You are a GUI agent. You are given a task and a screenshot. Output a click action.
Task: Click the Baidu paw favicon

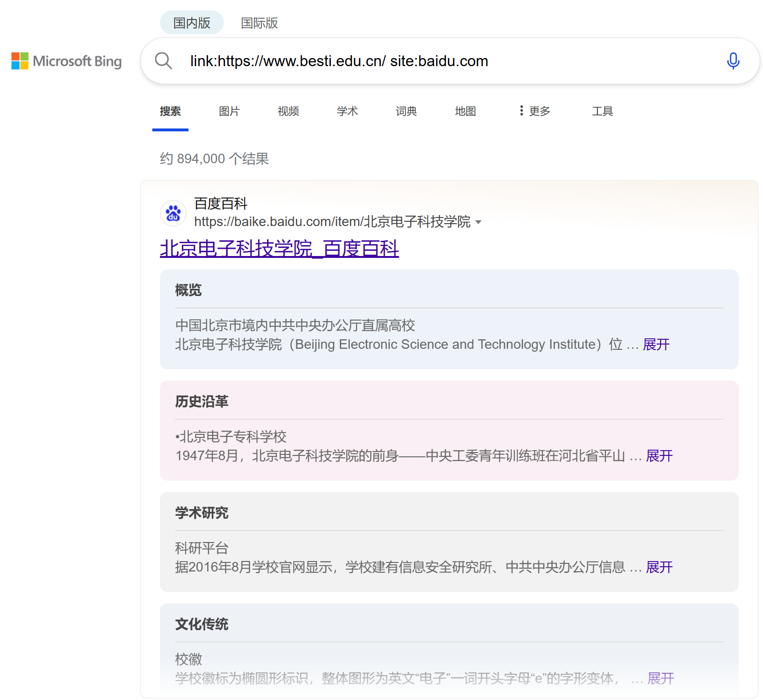coord(173,213)
